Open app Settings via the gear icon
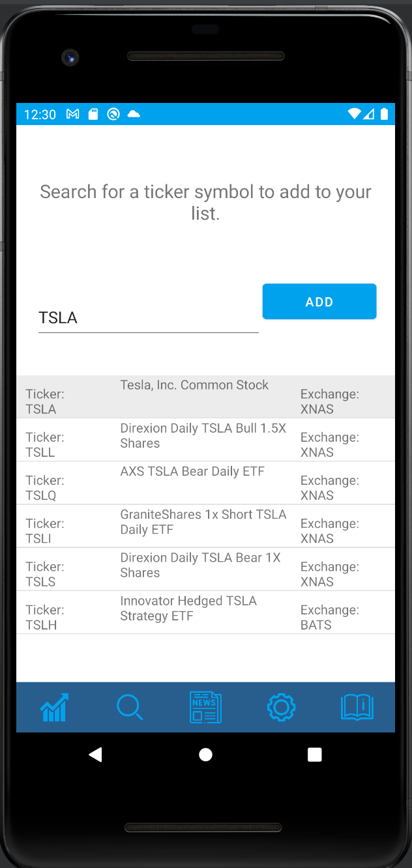The width and height of the screenshot is (412, 868). [281, 708]
